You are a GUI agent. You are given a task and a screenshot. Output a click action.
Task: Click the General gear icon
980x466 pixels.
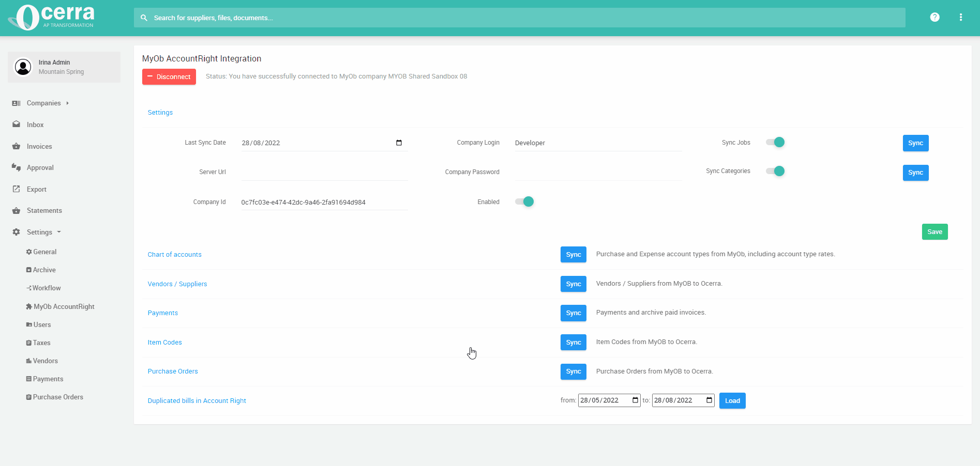[29, 252]
